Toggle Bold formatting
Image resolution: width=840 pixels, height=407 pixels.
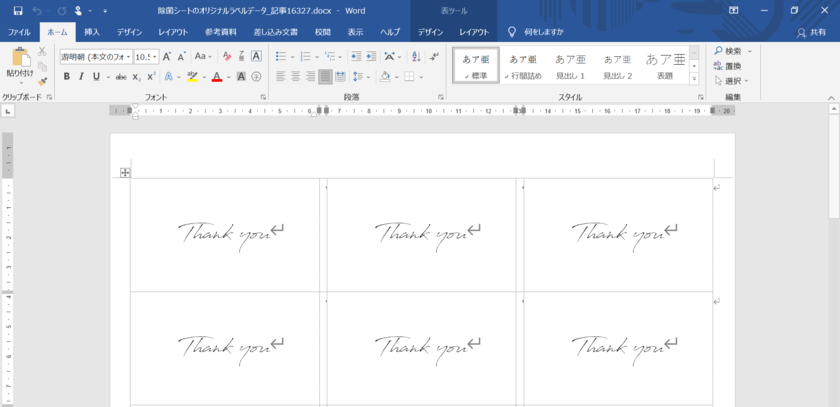point(66,77)
